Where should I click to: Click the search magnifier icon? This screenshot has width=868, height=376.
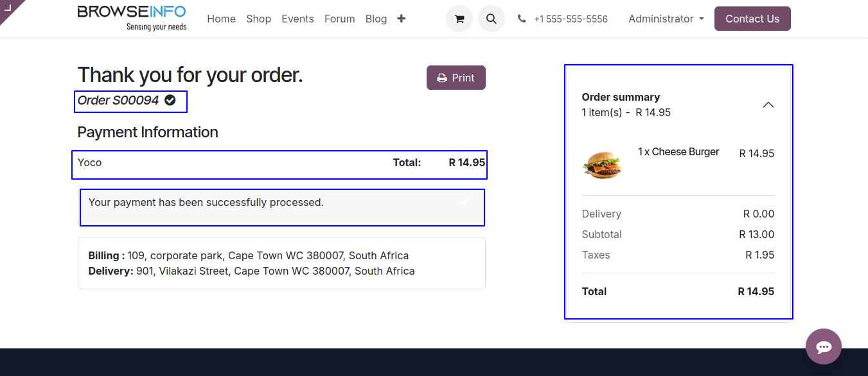[492, 19]
